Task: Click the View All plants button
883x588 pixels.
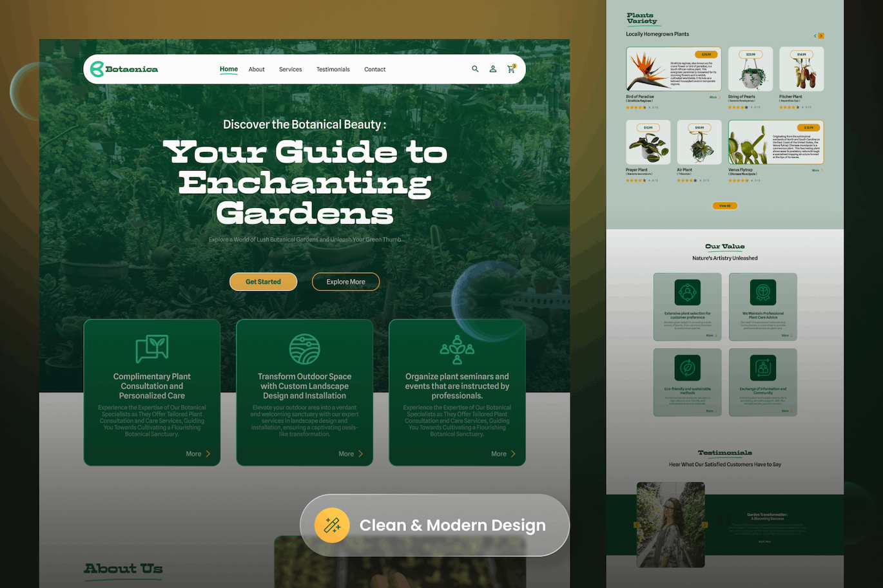Action: click(x=725, y=206)
